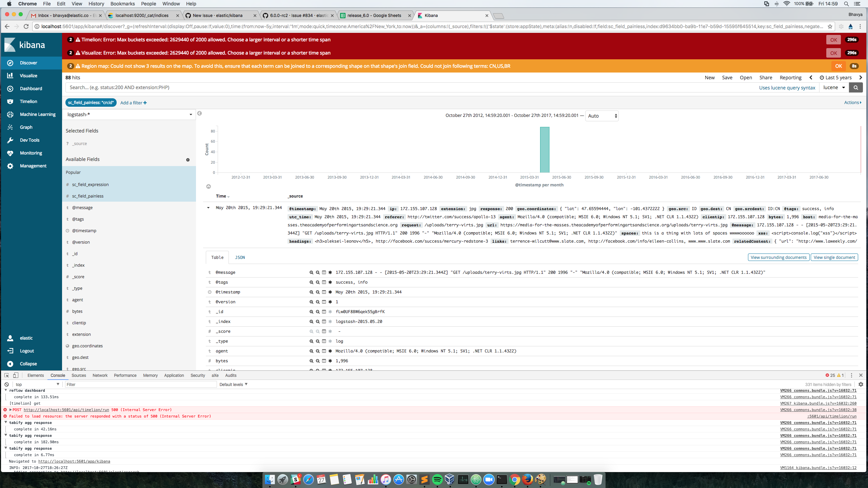Switch to the JSON tab of the document
This screenshot has height=488, width=868.
point(240,257)
